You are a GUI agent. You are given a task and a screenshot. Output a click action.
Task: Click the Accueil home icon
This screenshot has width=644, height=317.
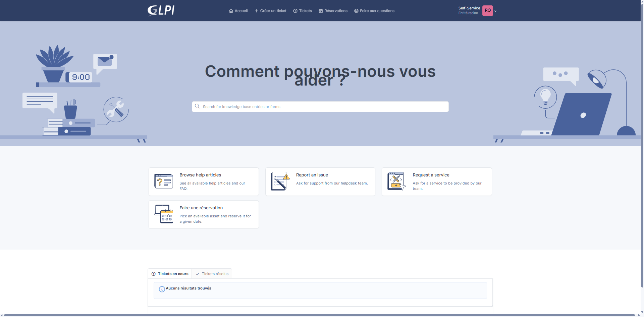(x=231, y=11)
